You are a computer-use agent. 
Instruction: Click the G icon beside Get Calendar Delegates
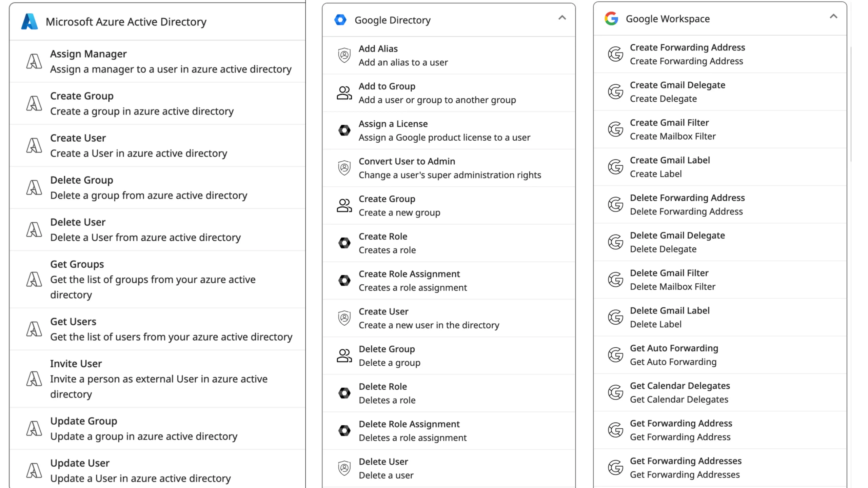(x=615, y=392)
